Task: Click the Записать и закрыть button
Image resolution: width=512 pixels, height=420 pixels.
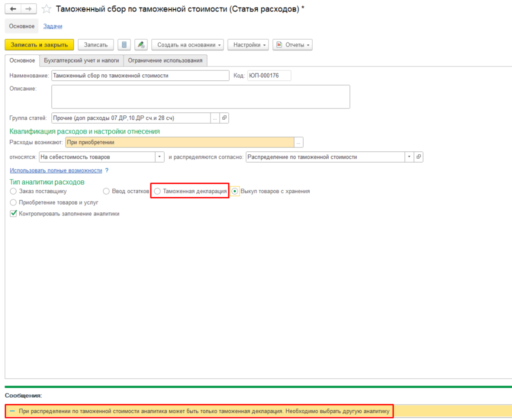Action: (x=39, y=45)
